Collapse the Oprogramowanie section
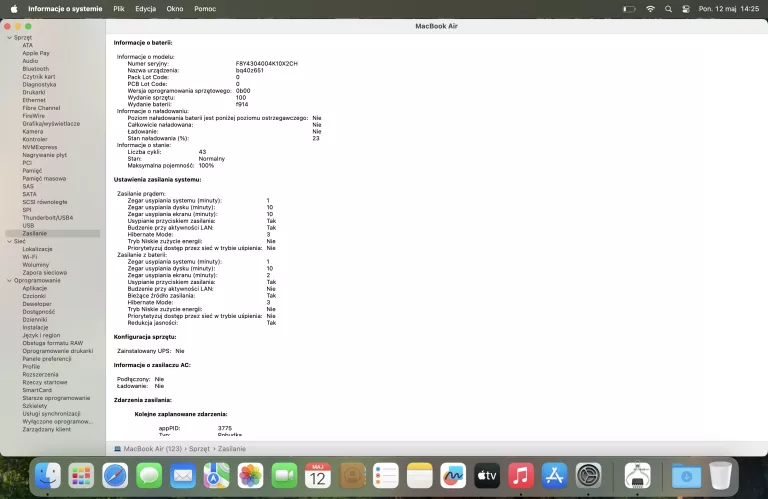This screenshot has height=499, width=768. 9,281
